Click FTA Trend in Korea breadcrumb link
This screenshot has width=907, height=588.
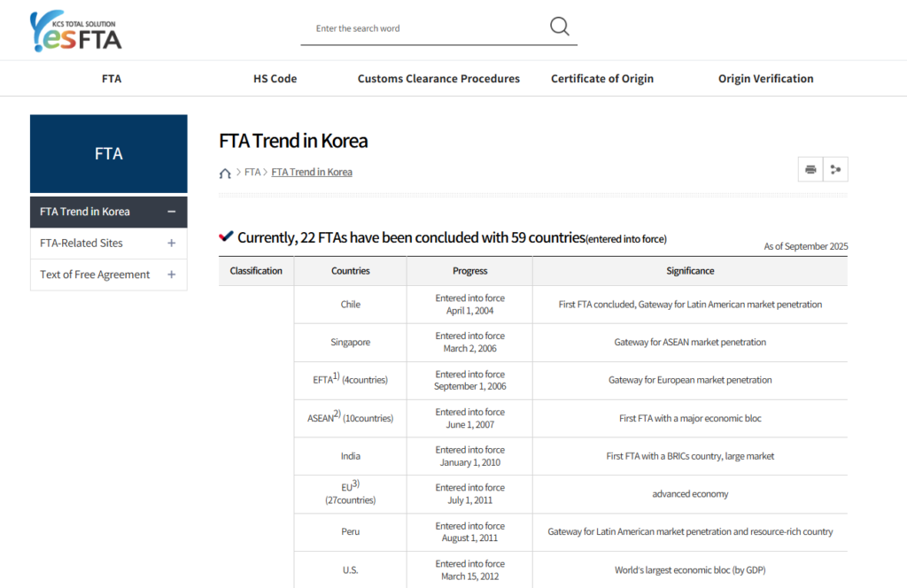point(312,172)
